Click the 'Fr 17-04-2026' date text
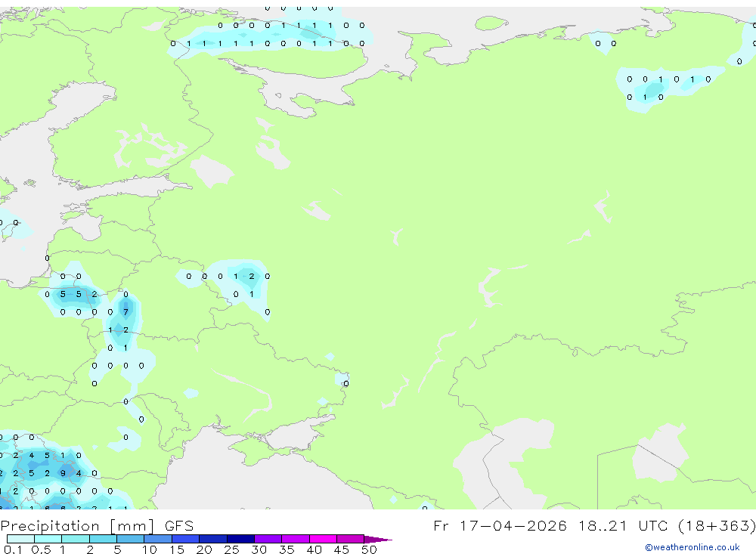The width and height of the screenshot is (756, 554). point(500,525)
